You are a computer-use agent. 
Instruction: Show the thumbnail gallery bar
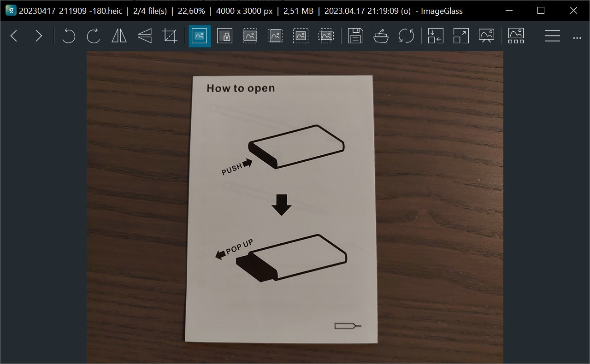516,36
